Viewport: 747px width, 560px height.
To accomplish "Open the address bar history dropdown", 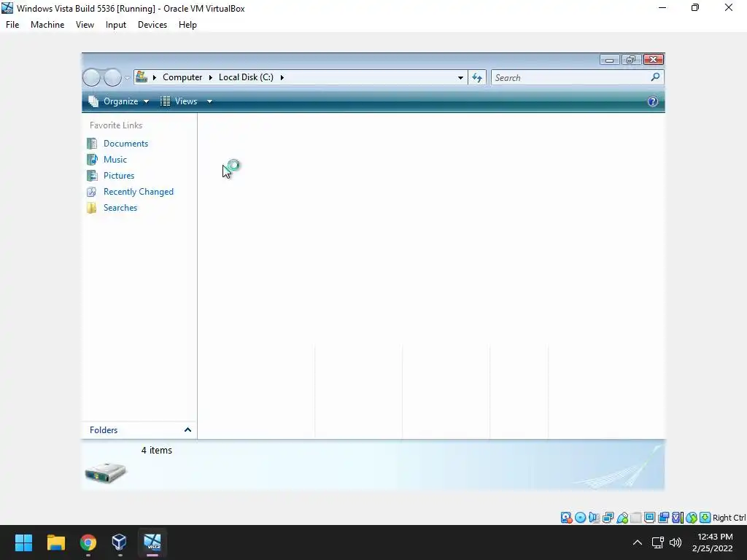I will coord(460,77).
